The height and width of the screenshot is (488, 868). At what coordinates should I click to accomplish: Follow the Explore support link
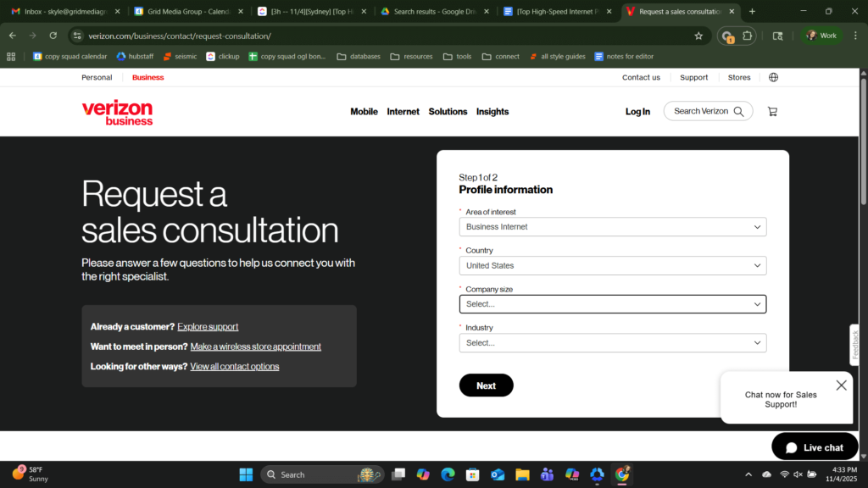(x=208, y=327)
